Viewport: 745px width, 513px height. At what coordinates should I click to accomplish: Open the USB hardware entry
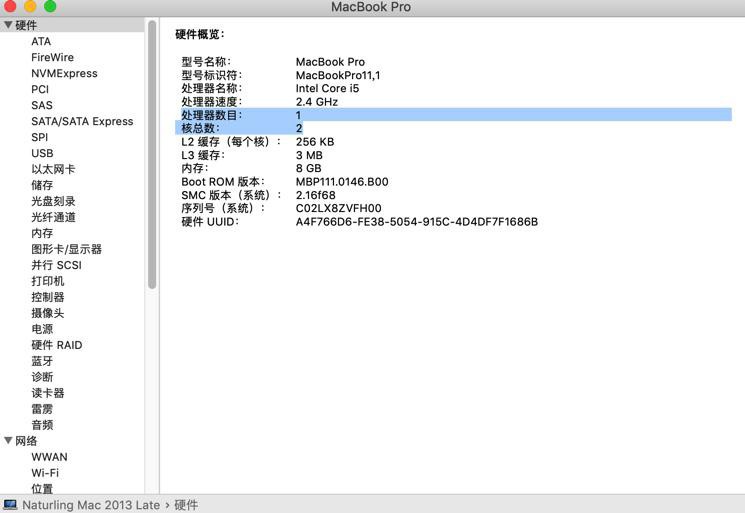tap(42, 153)
